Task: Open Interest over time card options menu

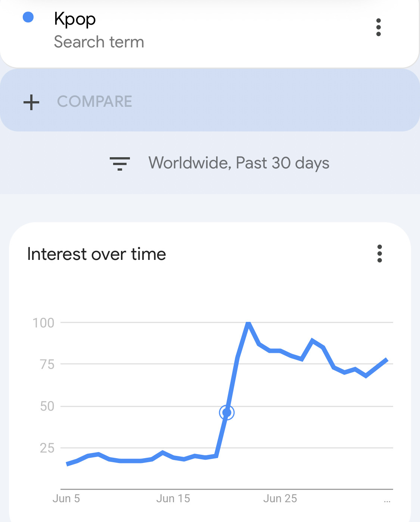Action: tap(380, 254)
